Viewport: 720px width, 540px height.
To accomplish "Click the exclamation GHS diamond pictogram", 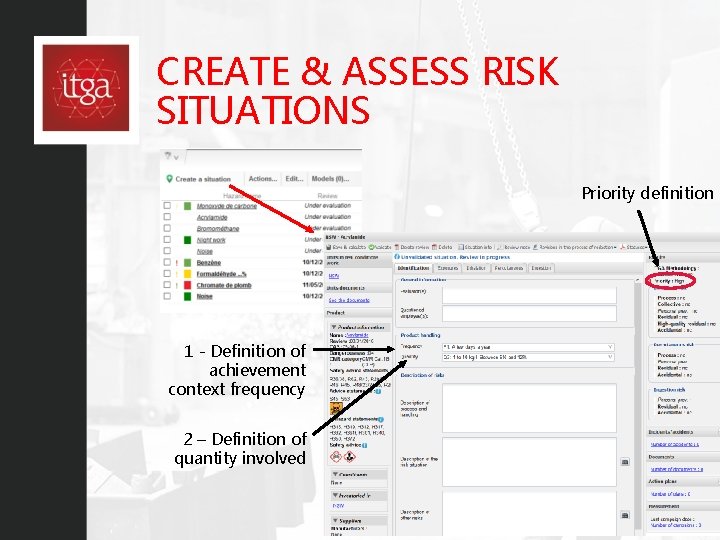I will [x=336, y=457].
